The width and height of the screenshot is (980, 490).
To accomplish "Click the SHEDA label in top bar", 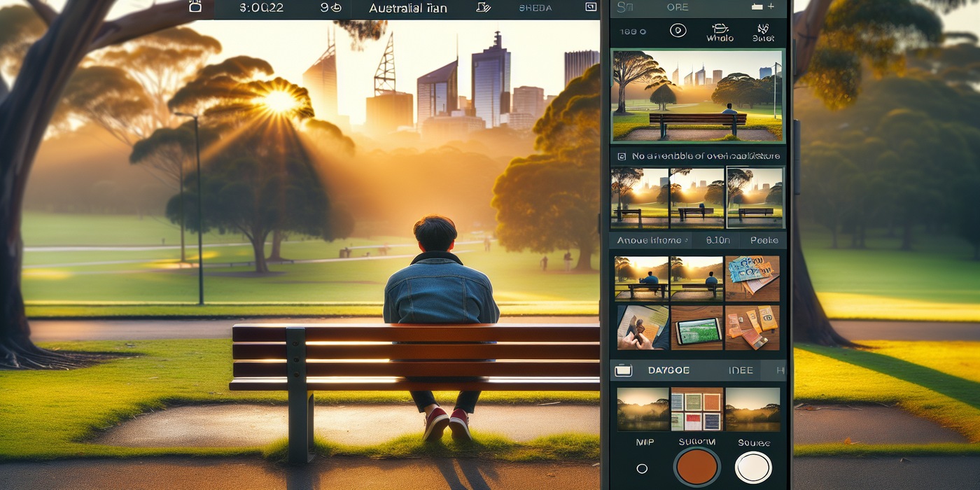I will 535,8.
